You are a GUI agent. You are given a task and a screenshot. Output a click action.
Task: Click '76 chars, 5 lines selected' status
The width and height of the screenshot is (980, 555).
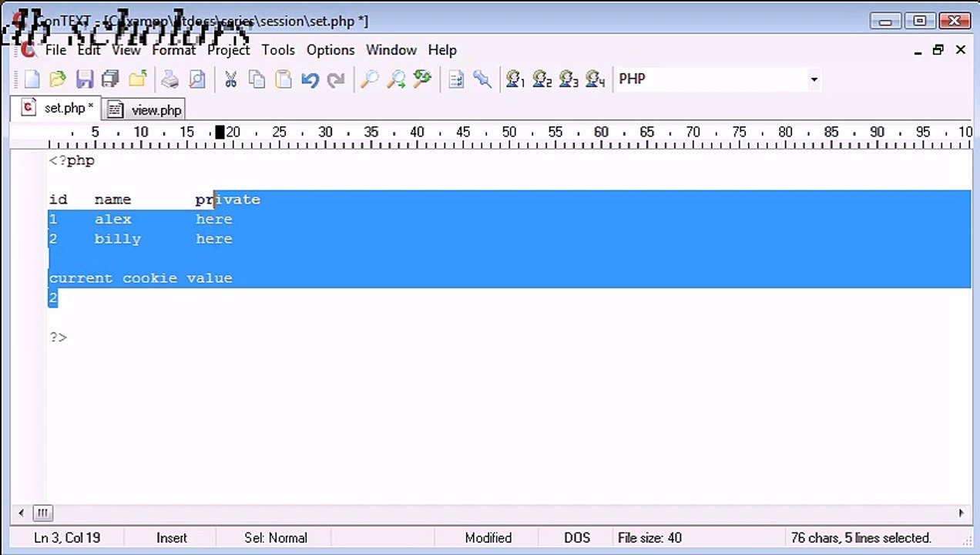[861, 538]
